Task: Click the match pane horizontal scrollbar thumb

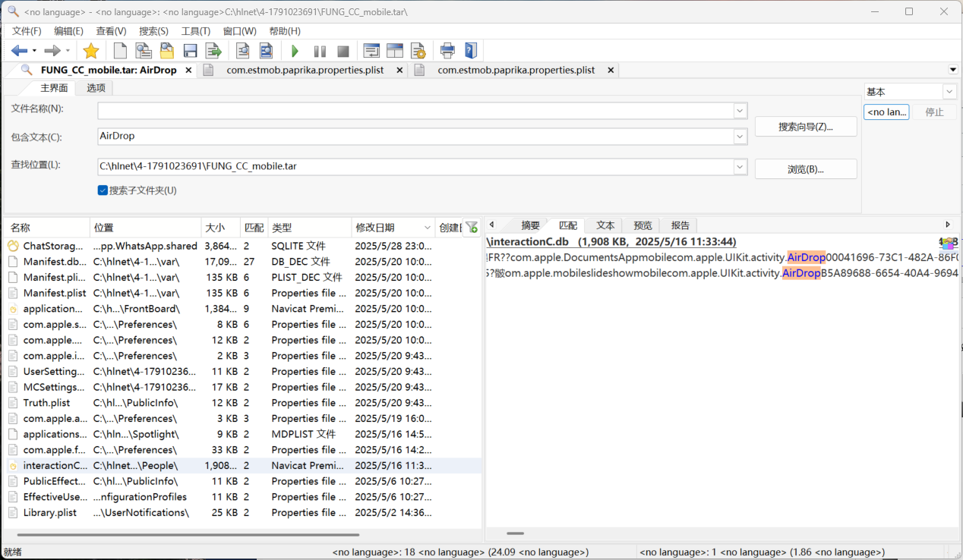Action: [515, 534]
